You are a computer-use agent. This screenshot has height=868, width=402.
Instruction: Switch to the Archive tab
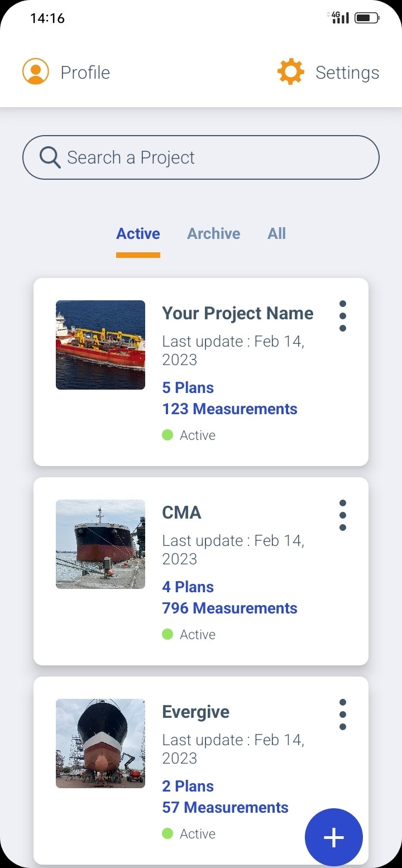214,233
